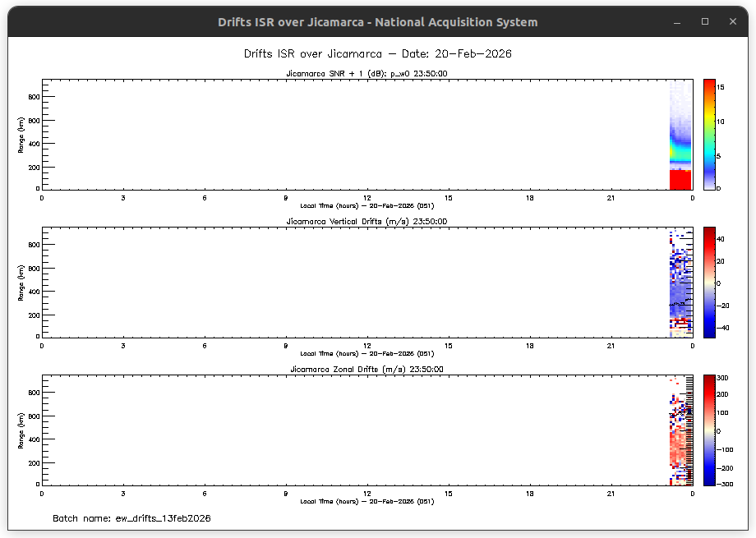Click the Jicamarca SNR plot title

coord(366,74)
